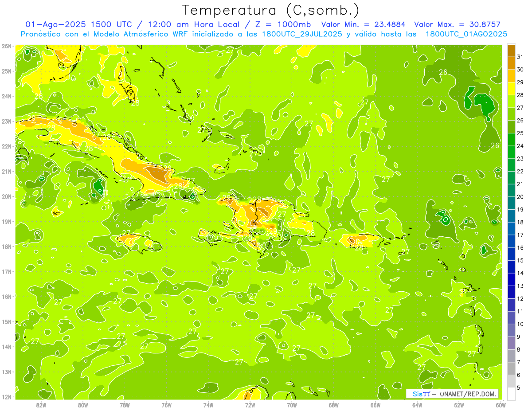Click the longitude axis label '68W'
Viewport: 532px width, 411px height.
[x=334, y=405]
